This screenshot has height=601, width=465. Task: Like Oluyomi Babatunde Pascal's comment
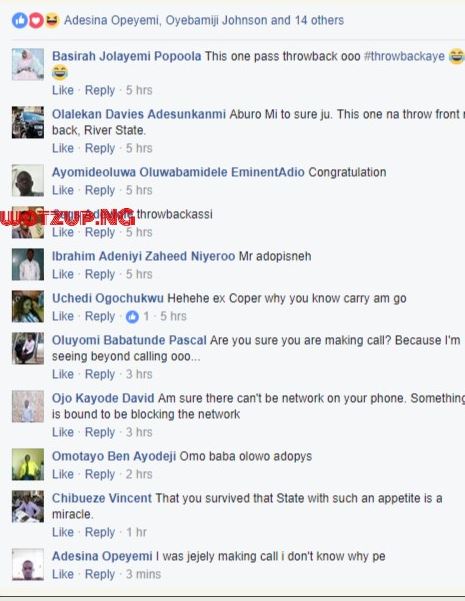tap(63, 374)
